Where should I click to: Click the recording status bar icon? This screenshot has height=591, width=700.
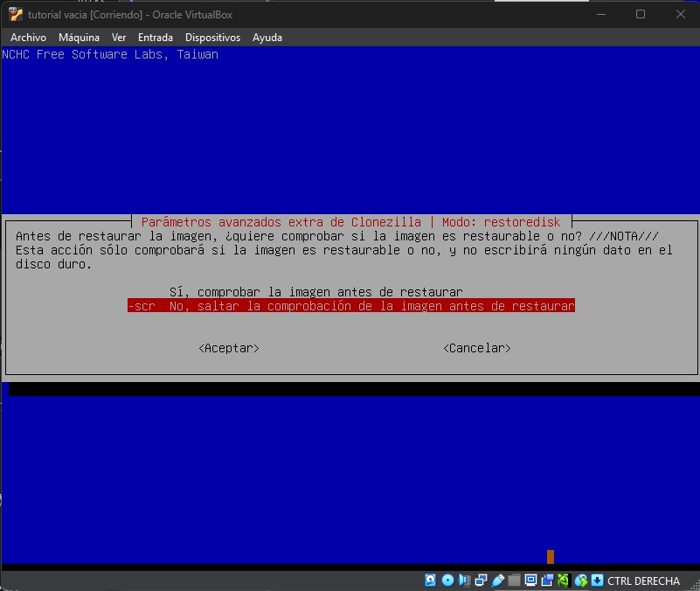[x=547, y=581]
